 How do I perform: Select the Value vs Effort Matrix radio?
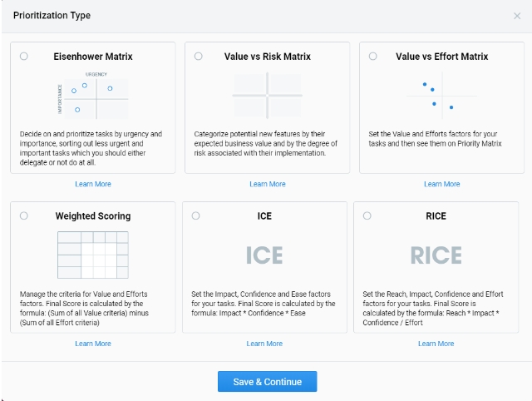(372, 57)
